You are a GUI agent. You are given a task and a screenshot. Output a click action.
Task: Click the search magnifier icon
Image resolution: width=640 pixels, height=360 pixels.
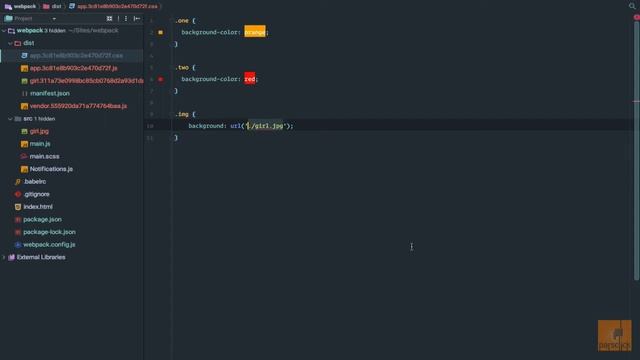click(632, 6)
